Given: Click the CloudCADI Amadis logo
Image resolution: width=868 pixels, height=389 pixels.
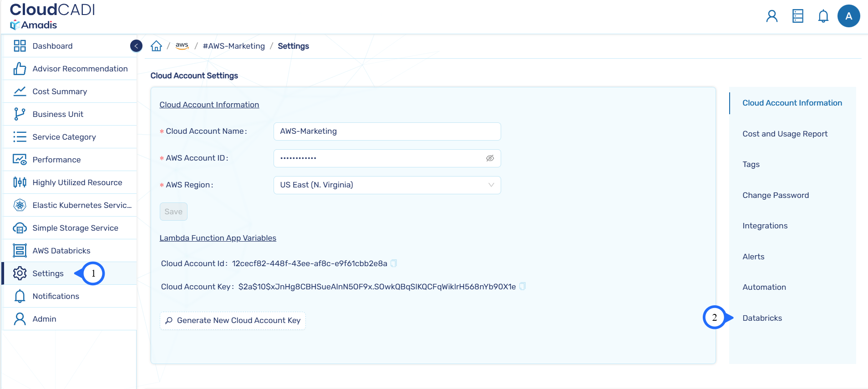Looking at the screenshot, I should pyautogui.click(x=52, y=16).
